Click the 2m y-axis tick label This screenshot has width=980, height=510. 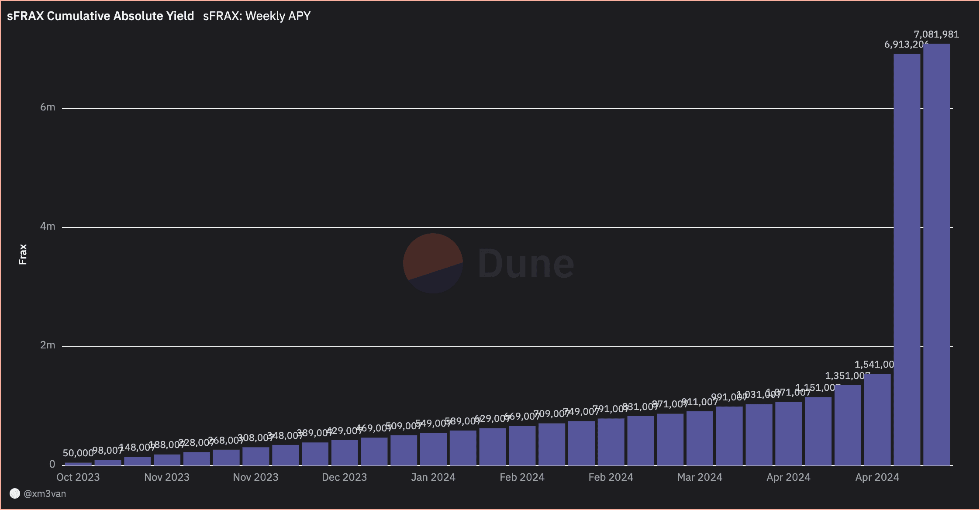48,345
